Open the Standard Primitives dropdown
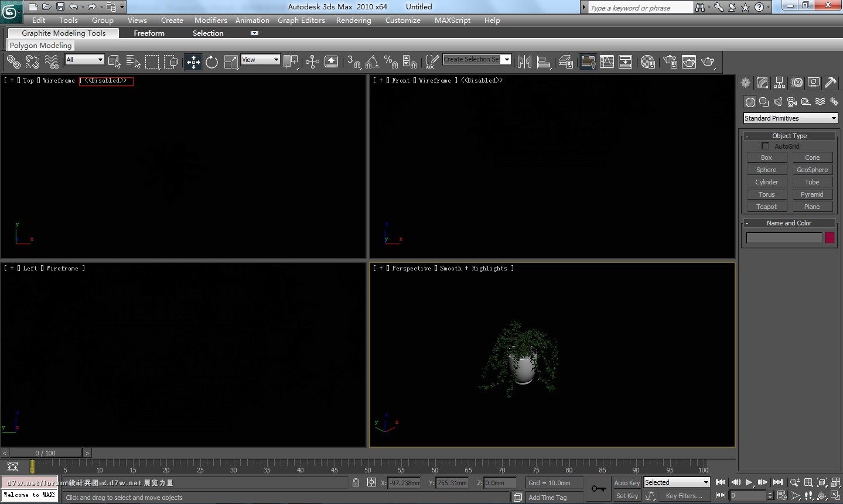 (x=790, y=118)
